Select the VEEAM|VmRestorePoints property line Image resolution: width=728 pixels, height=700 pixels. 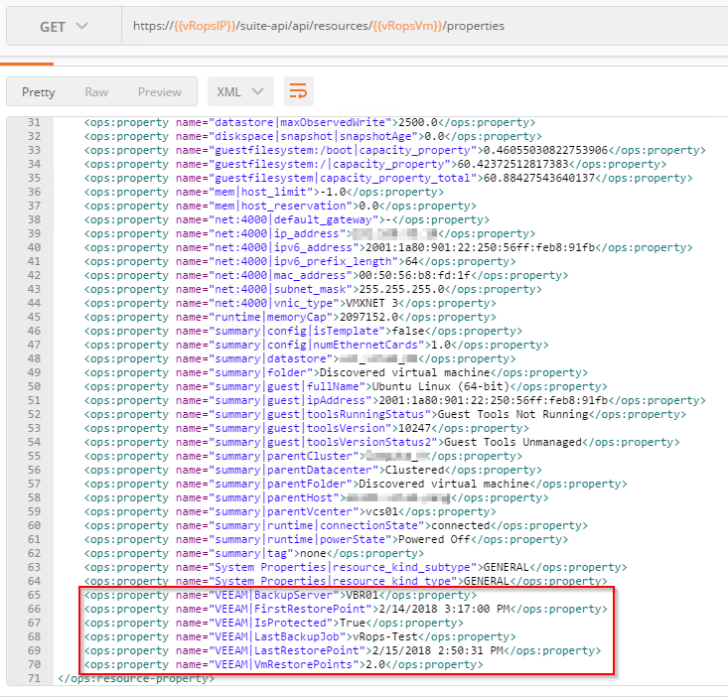283,664
